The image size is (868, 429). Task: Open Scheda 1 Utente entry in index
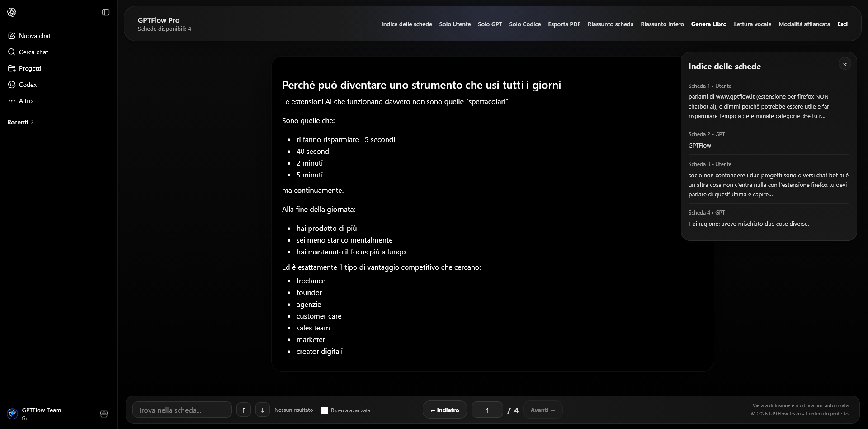click(x=769, y=101)
